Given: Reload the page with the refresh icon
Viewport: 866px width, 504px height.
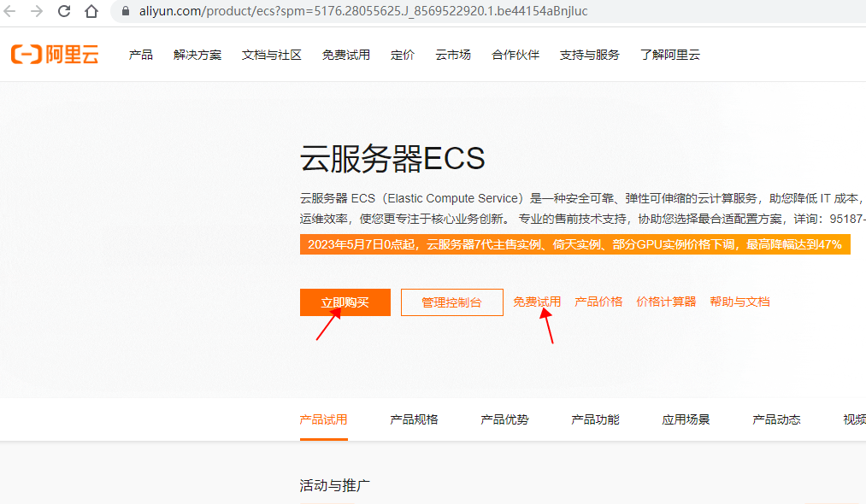Looking at the screenshot, I should pyautogui.click(x=64, y=11).
